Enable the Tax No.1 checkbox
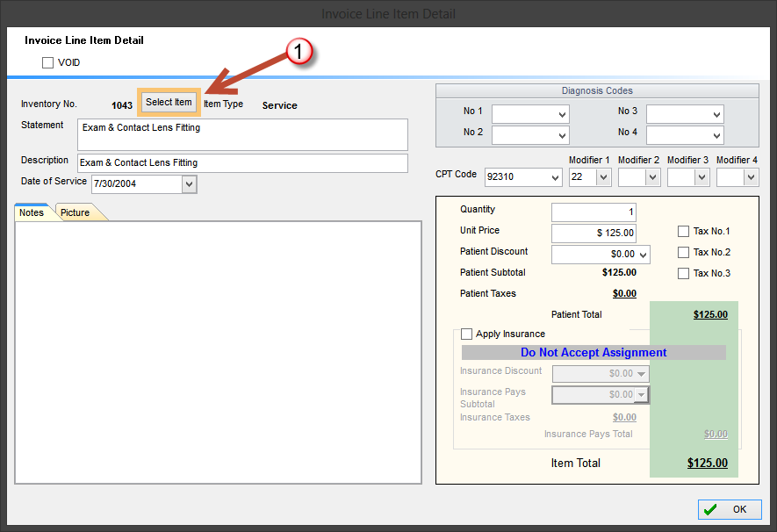This screenshot has height=532, width=777. point(683,232)
